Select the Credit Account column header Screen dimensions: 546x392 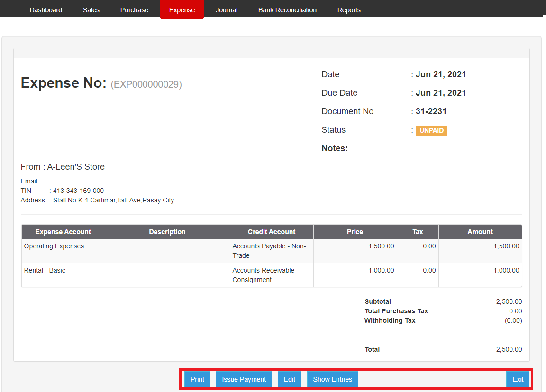tap(271, 232)
